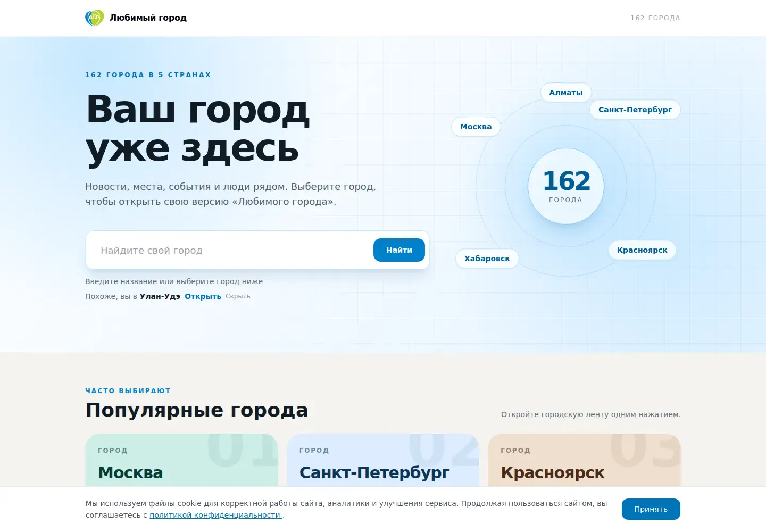Select the Красноярск city chip

point(642,250)
